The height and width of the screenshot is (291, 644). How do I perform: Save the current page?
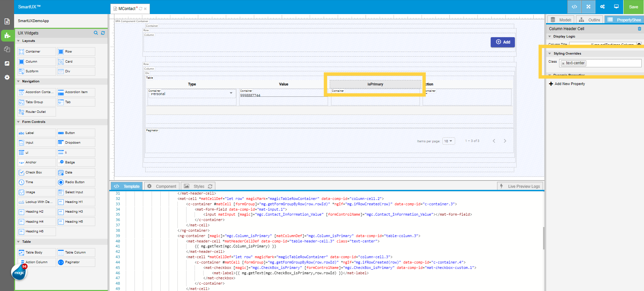pos(634,7)
